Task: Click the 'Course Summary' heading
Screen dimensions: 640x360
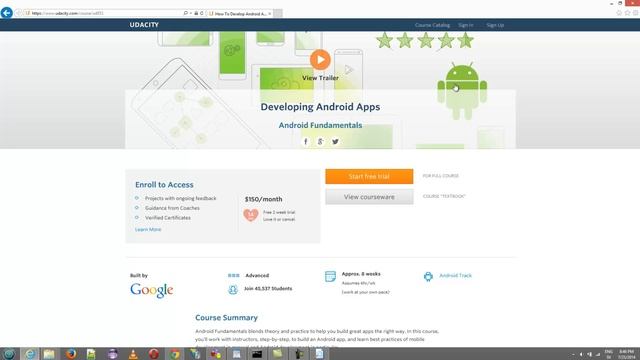Action: coord(226,318)
